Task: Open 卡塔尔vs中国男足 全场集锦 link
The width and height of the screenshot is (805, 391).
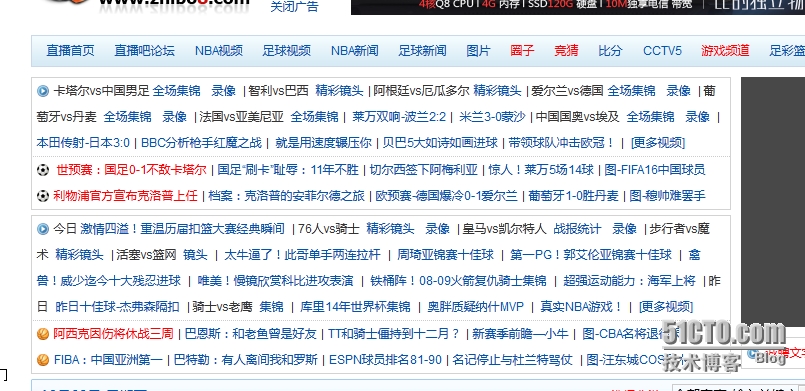Action: [x=177, y=91]
